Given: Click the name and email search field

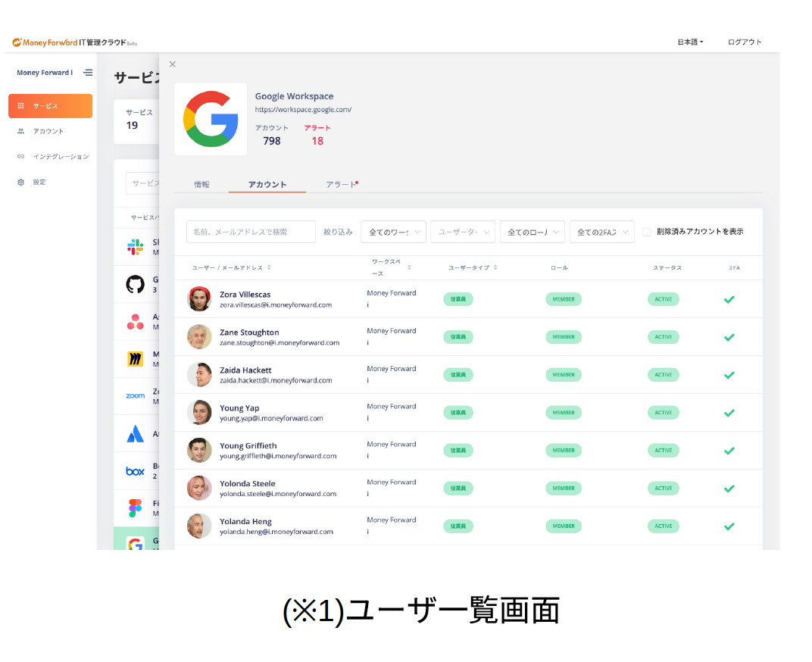Looking at the screenshot, I should tap(251, 232).
